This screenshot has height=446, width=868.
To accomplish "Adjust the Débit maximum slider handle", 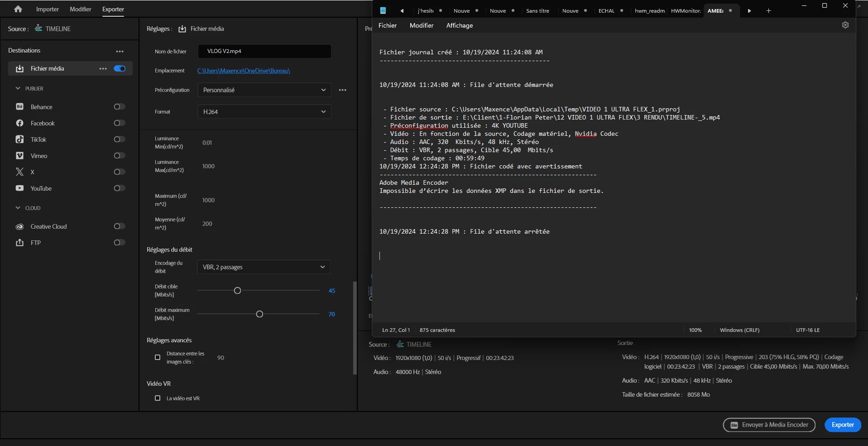I will pos(259,314).
